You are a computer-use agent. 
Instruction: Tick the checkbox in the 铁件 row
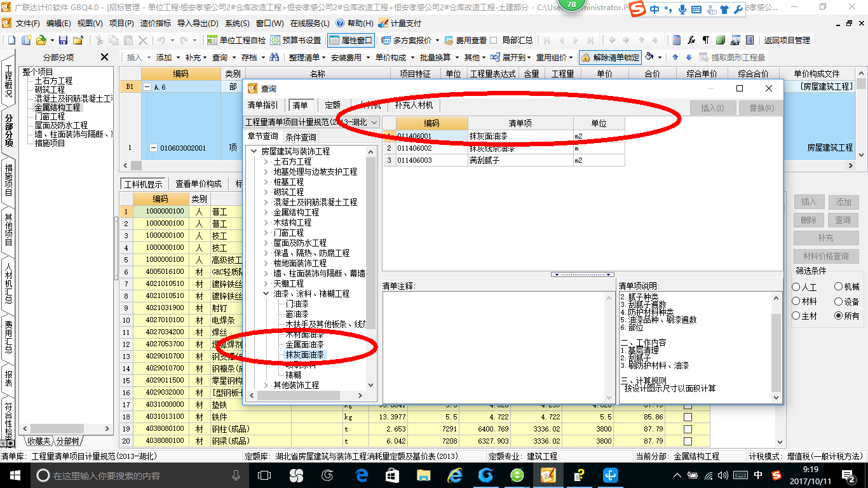(x=688, y=417)
